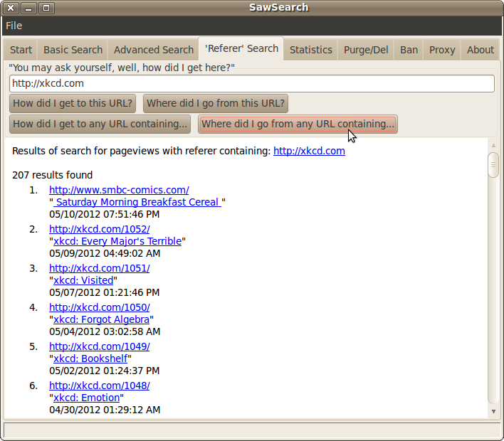The image size is (504, 441).
Task: Click the timestamp 05/09/2012 04:49:02 AM
Action: tap(105, 253)
